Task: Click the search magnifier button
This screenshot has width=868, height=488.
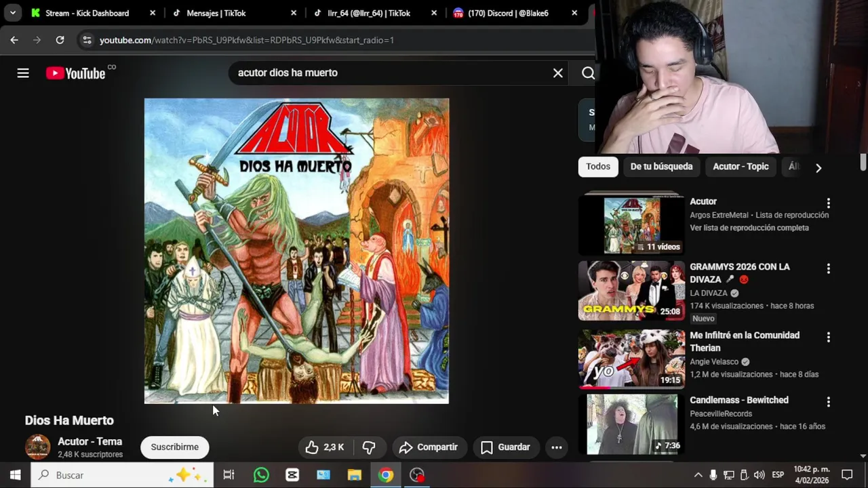Action: pyautogui.click(x=588, y=73)
